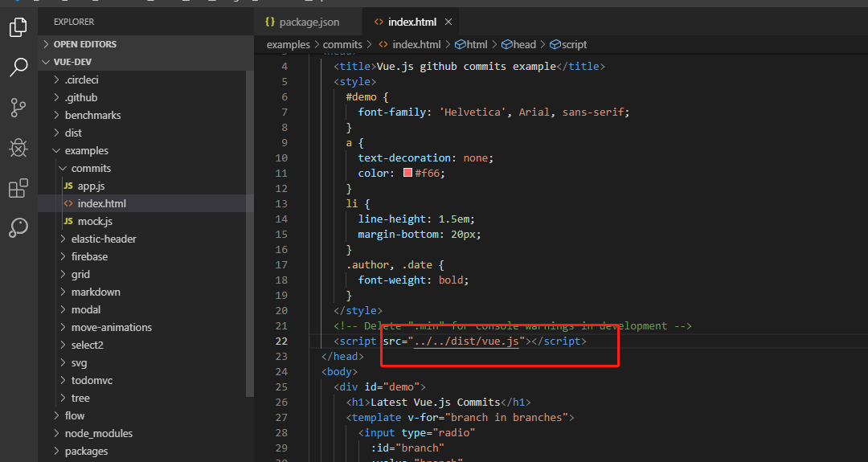
Task: Open the #f66 color swatch picker
Action: (408, 173)
